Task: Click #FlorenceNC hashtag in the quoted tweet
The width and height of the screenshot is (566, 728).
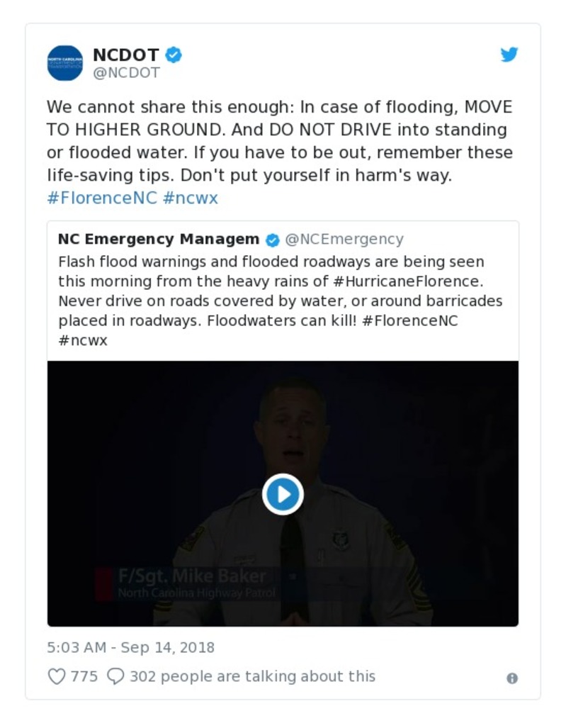Action: [x=409, y=320]
